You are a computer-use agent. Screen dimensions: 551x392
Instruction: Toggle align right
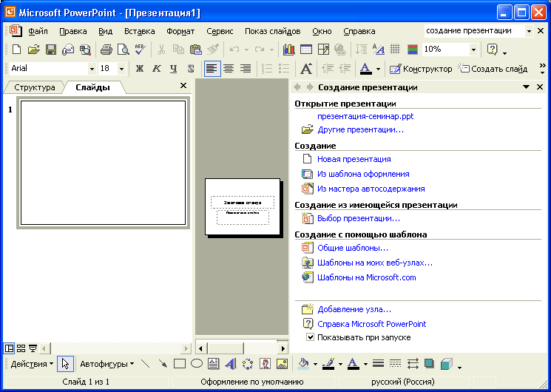[x=246, y=69]
